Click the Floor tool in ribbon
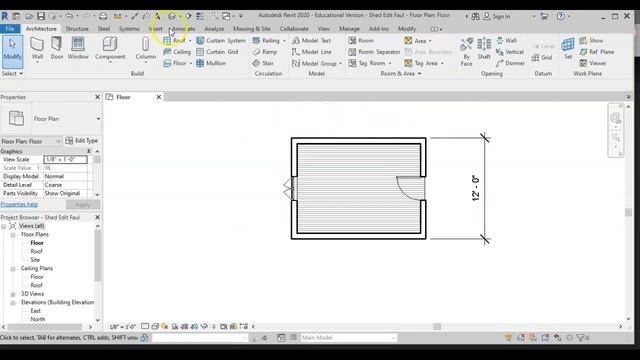 [175, 63]
